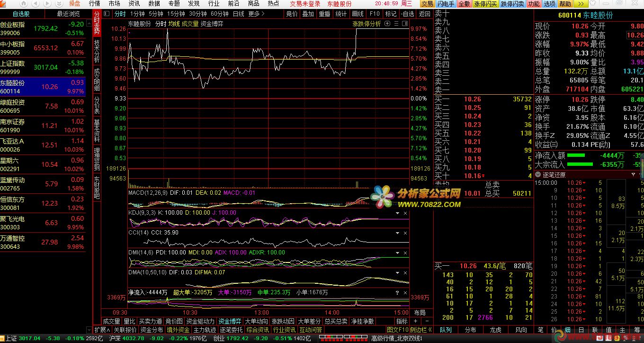The image size is (644, 343).
Task: Click 交易未登录 login status
Action: coord(305,4)
